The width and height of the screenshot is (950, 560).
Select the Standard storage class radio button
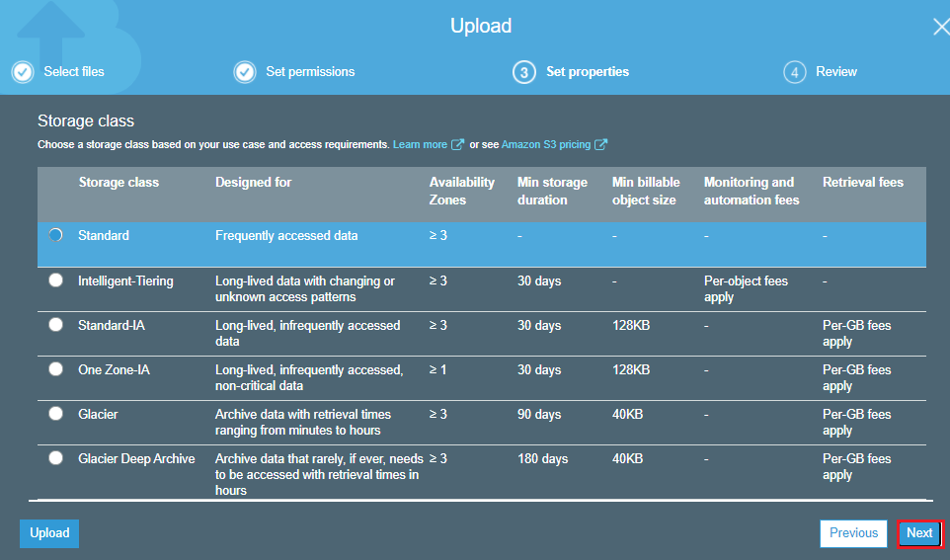click(55, 235)
